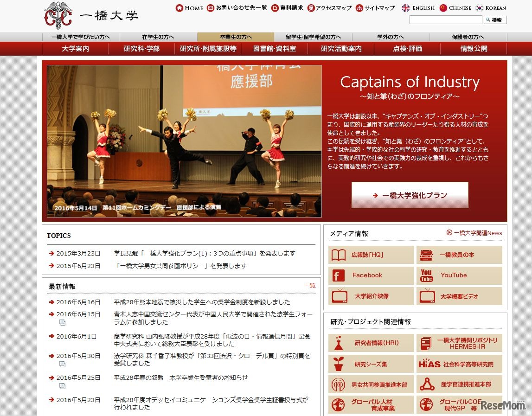Open 広報誌「HQ」 book icon tile
The width and height of the screenshot is (532, 416).
tap(371, 255)
